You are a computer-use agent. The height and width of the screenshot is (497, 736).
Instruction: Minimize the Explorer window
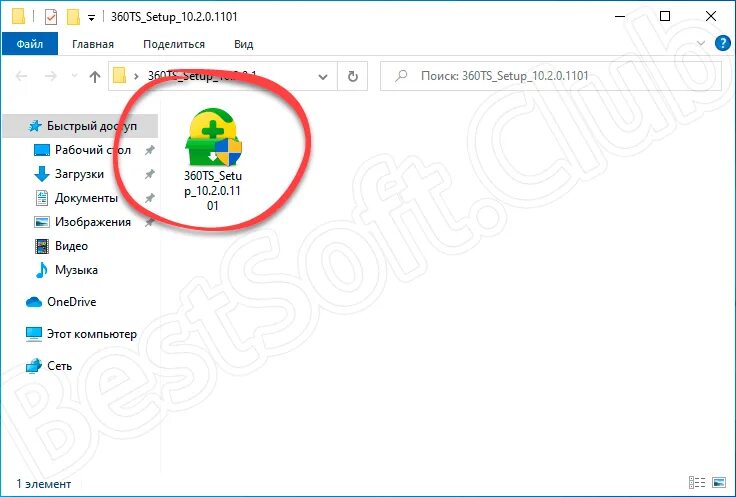[620, 16]
